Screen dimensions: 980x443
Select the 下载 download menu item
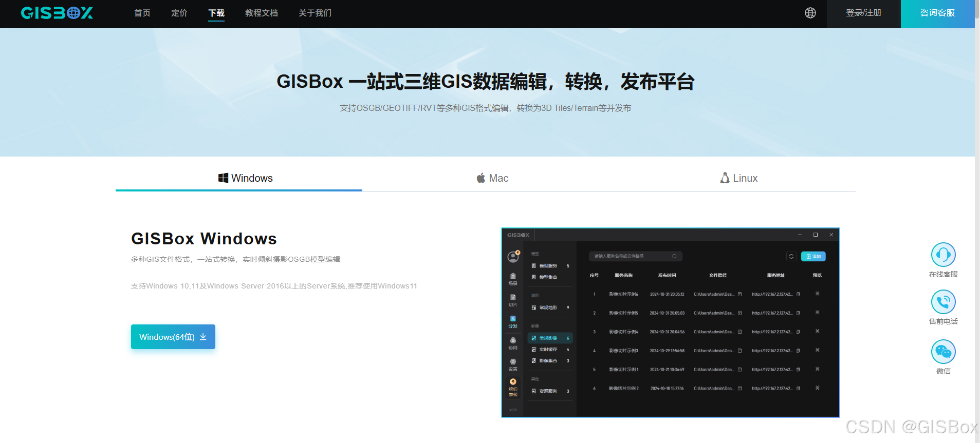pos(216,13)
